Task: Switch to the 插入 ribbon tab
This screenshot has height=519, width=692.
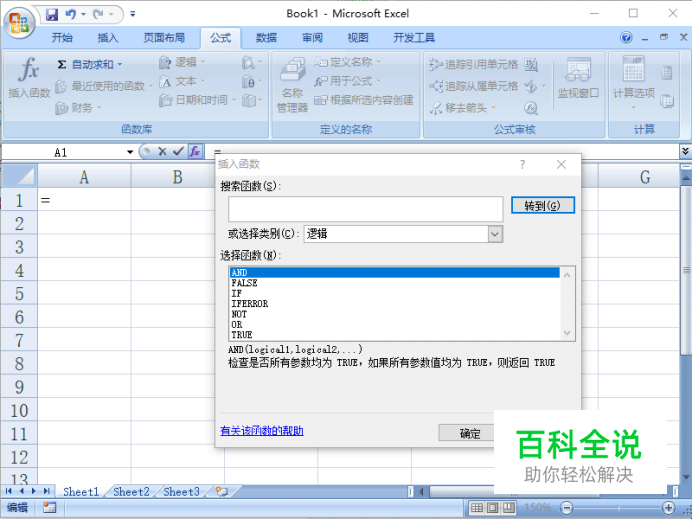Action: click(108, 38)
